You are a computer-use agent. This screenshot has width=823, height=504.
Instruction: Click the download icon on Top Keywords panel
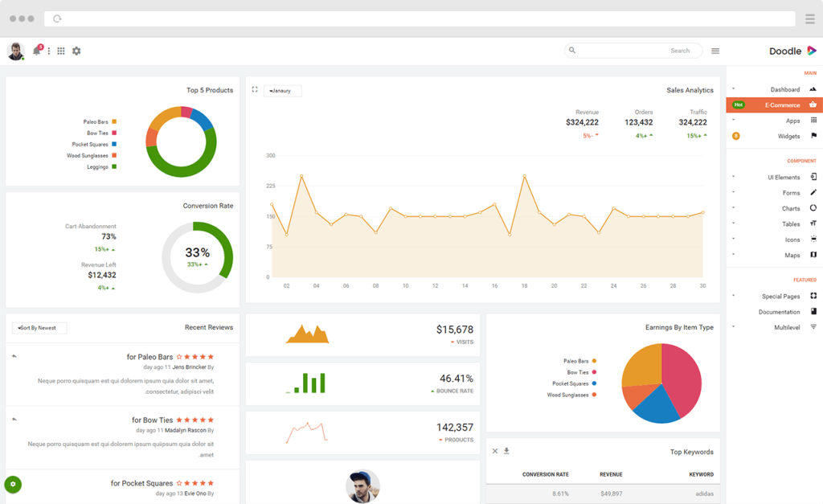(506, 452)
